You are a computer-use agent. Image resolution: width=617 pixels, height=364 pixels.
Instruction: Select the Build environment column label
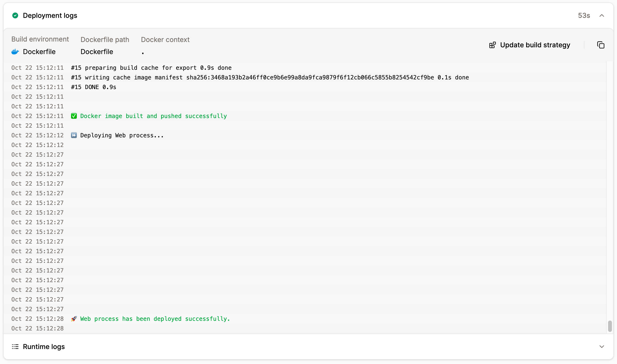[40, 39]
